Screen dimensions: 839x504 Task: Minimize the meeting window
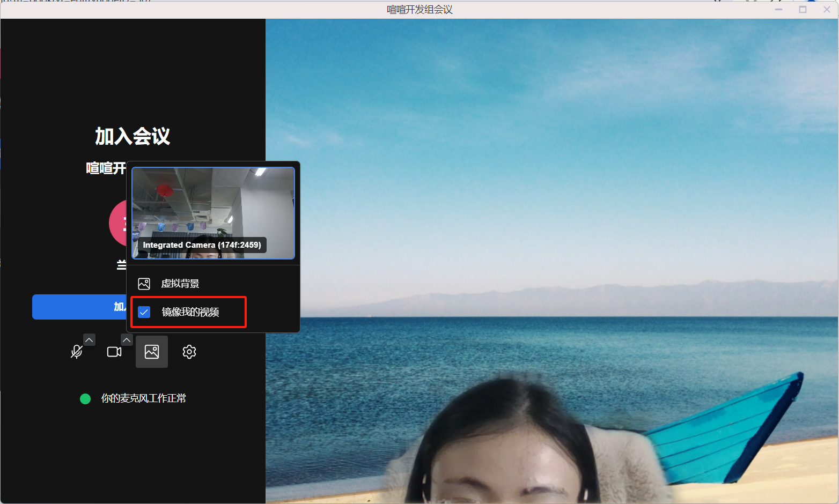778,10
